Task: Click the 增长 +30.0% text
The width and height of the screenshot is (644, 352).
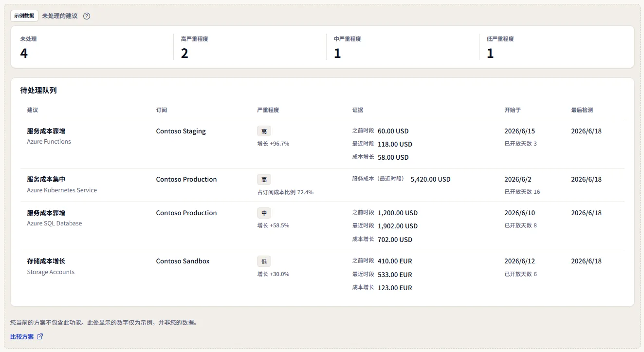Action: (273, 274)
